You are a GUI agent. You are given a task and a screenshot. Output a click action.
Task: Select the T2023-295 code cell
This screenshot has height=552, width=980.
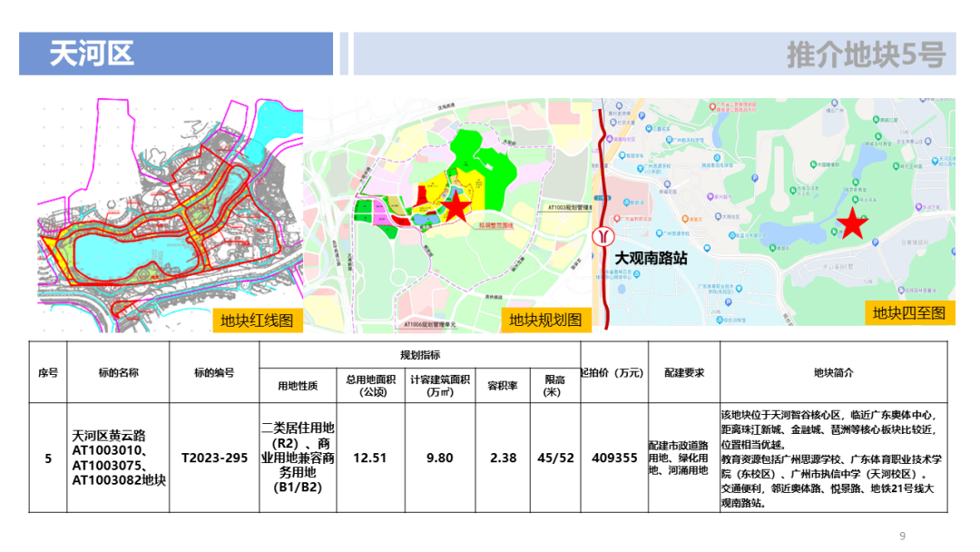pyautogui.click(x=214, y=458)
